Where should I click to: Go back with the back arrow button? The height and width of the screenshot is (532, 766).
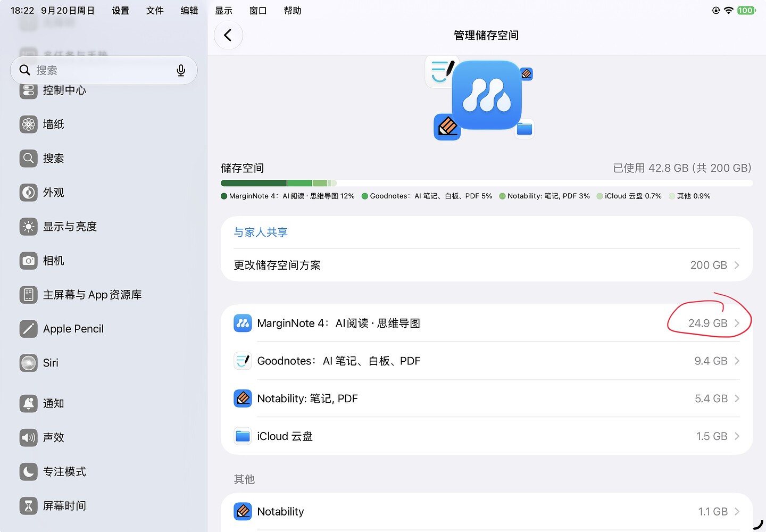tap(228, 35)
